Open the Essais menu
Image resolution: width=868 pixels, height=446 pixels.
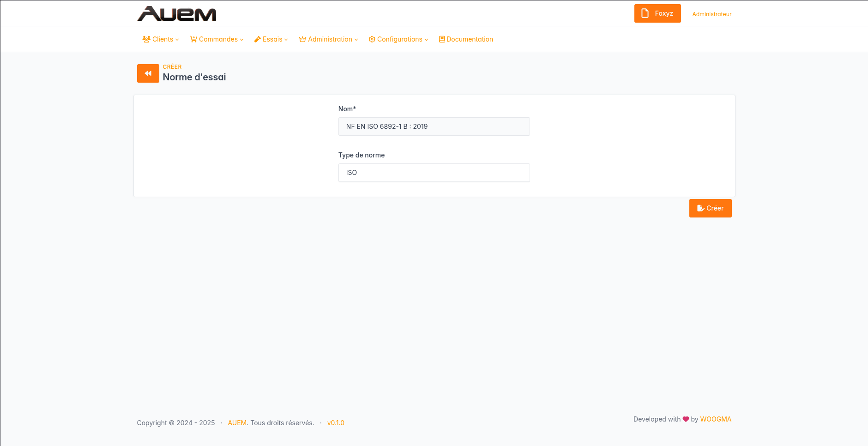tap(272, 39)
